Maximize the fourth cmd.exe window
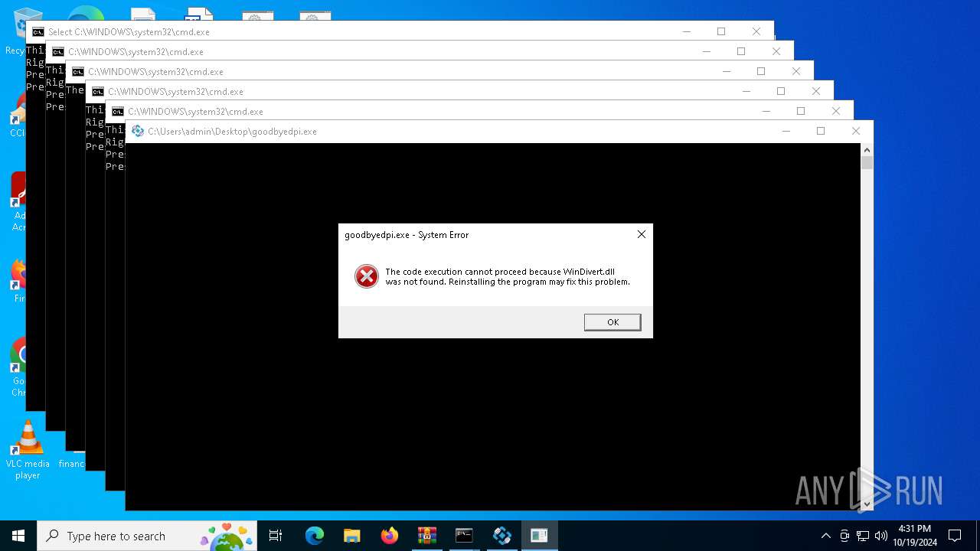The width and height of the screenshot is (980, 551). click(781, 91)
